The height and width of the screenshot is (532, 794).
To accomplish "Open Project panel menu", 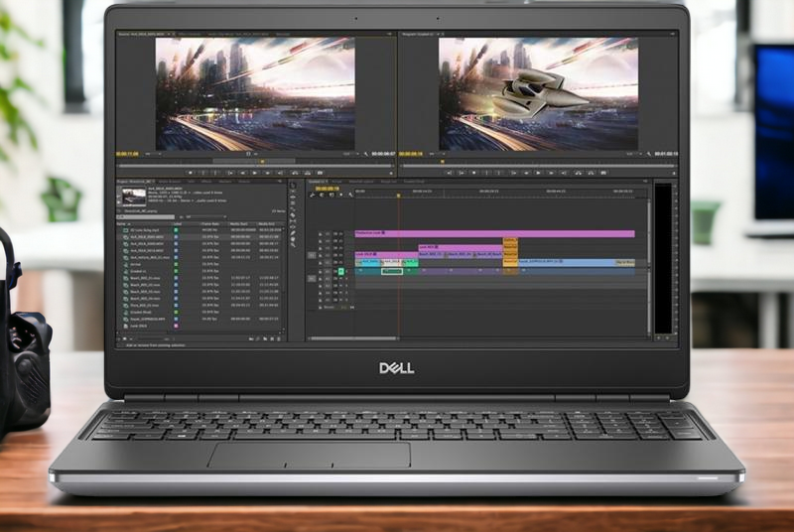I will click(280, 182).
